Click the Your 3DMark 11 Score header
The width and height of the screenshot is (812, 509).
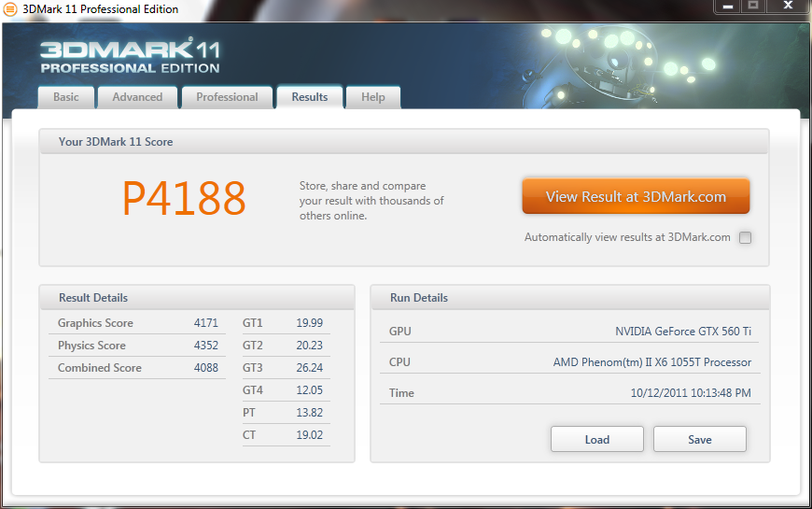(x=404, y=142)
